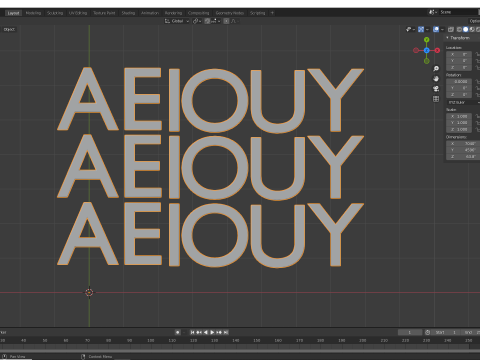The image size is (480, 360).
Task: Click the Dimensions Y field
Action: tap(463, 150)
